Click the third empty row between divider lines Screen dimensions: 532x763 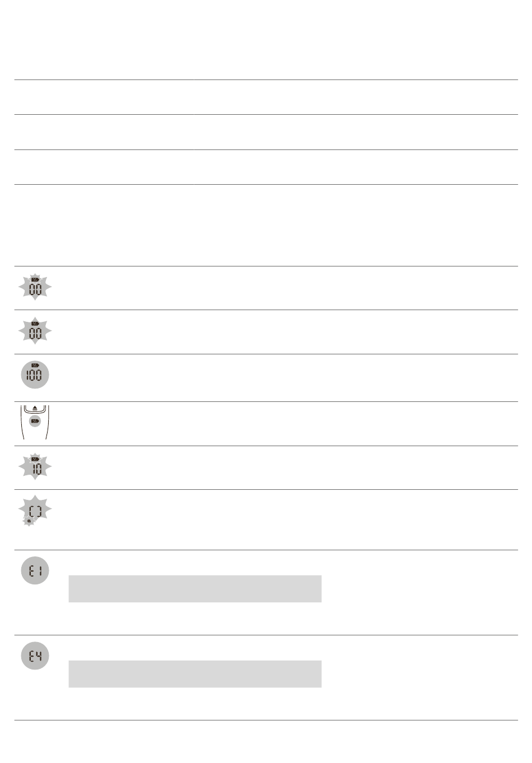[266, 167]
